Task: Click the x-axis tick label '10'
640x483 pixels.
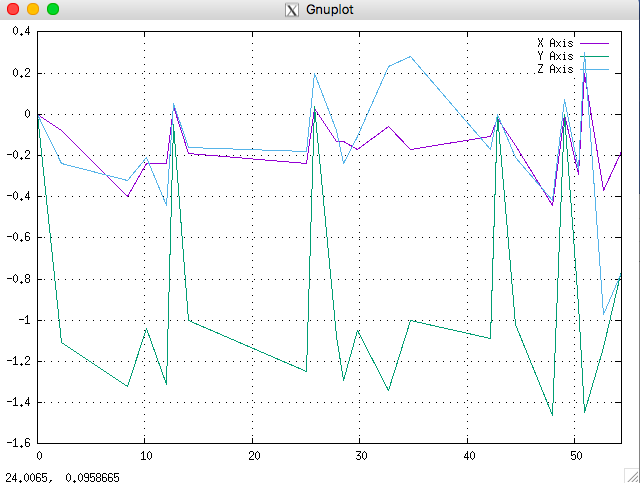Action: click(x=146, y=456)
